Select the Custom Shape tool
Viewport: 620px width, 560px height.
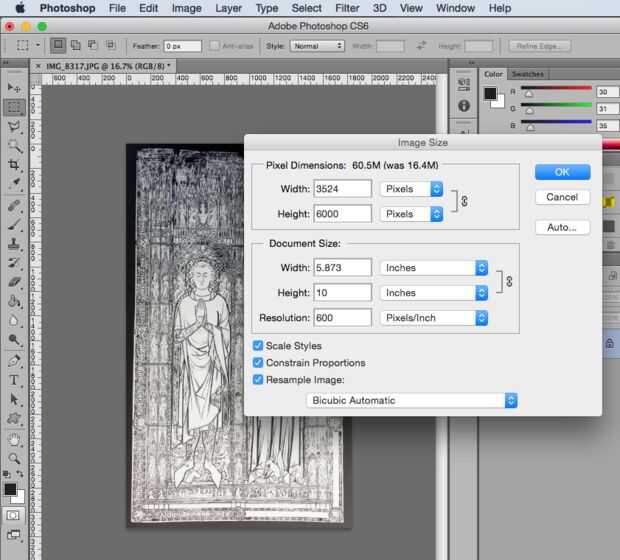pos(14,418)
